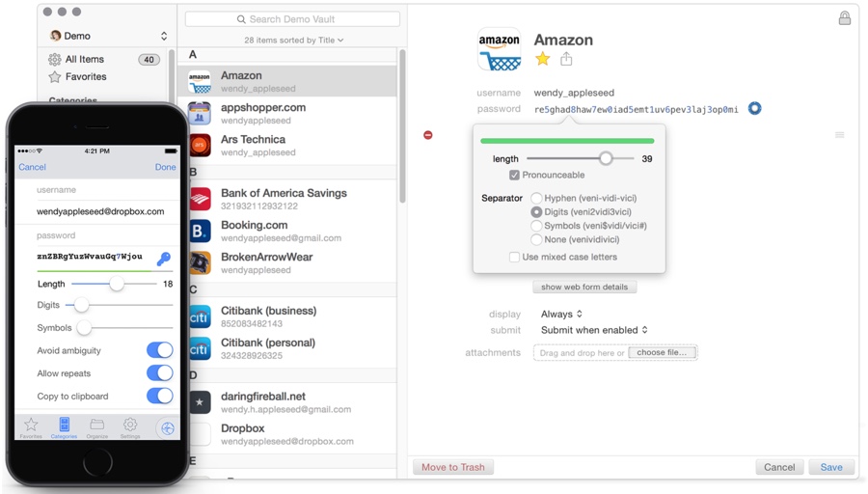Image resolution: width=868 pixels, height=494 pixels.
Task: Select the Amazon entry in list
Action: coord(286,81)
